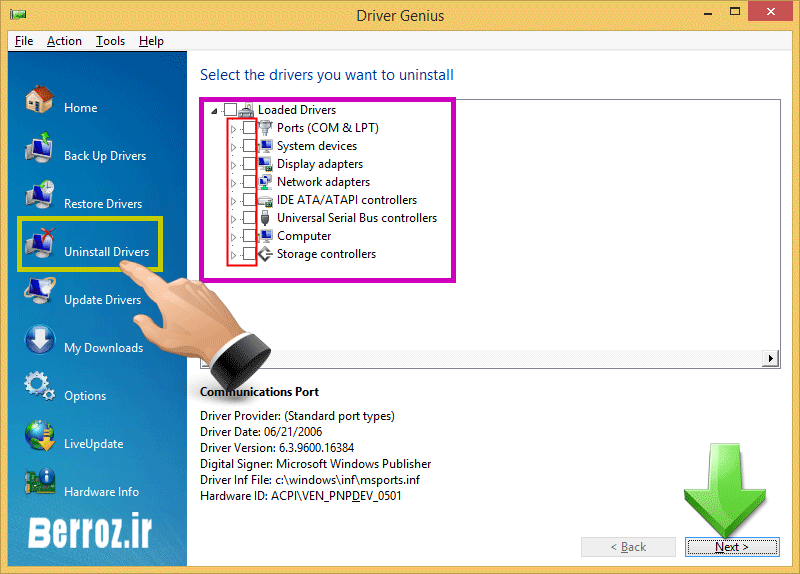Open the My Downloads label
Viewport: 800px width, 574px height.
coord(104,347)
